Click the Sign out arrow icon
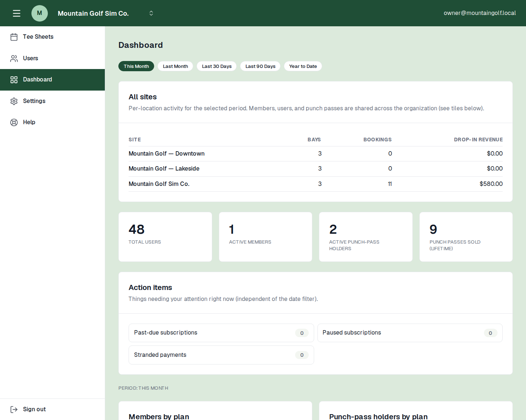The width and height of the screenshot is (526, 420). point(14,409)
